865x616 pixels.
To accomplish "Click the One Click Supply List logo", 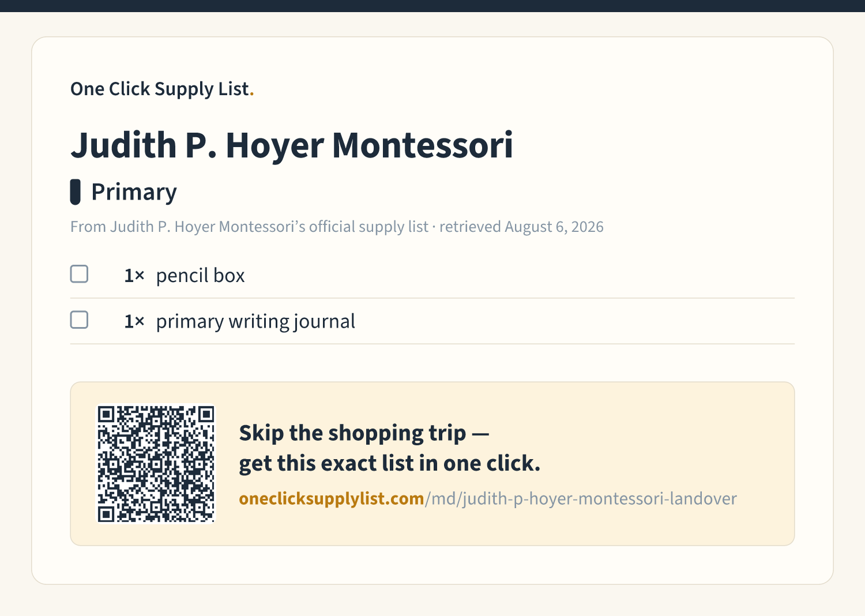I will (x=162, y=89).
